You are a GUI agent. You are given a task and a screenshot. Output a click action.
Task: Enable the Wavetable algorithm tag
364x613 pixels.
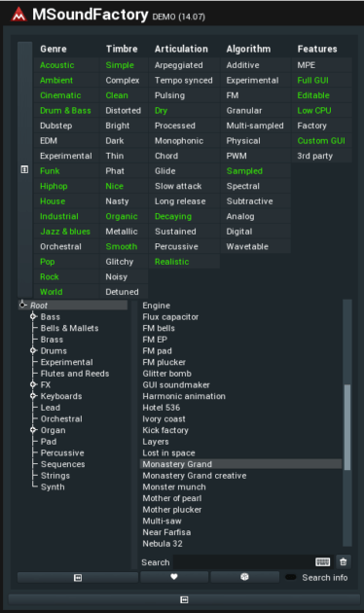click(247, 247)
